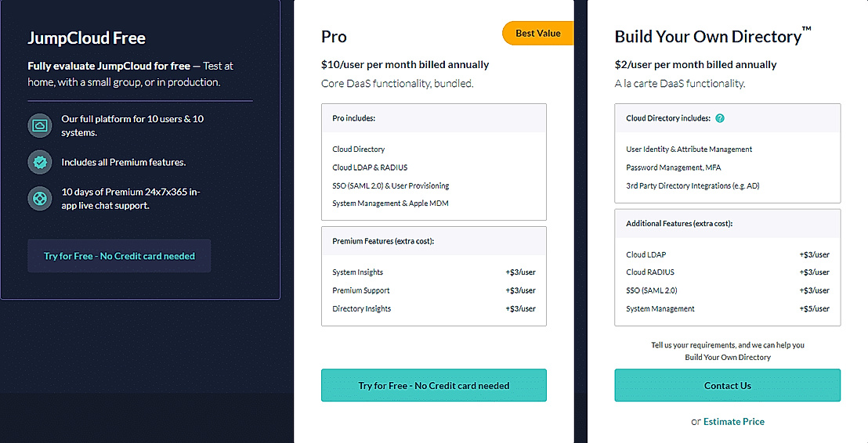This screenshot has width=868, height=443.
Task: Click the Pro plan heading
Action: pyautogui.click(x=334, y=37)
